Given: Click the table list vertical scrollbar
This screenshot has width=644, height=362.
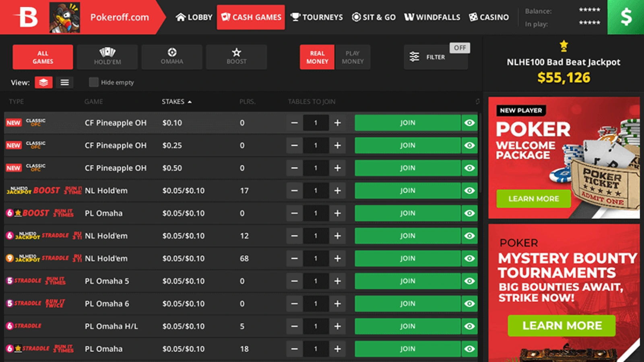Looking at the screenshot, I should (479, 153).
